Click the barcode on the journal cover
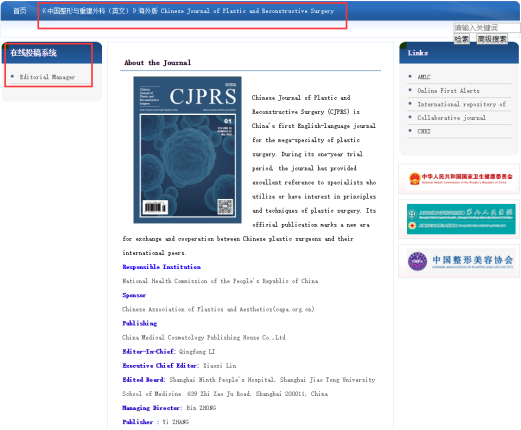The image size is (521, 430). click(155, 207)
